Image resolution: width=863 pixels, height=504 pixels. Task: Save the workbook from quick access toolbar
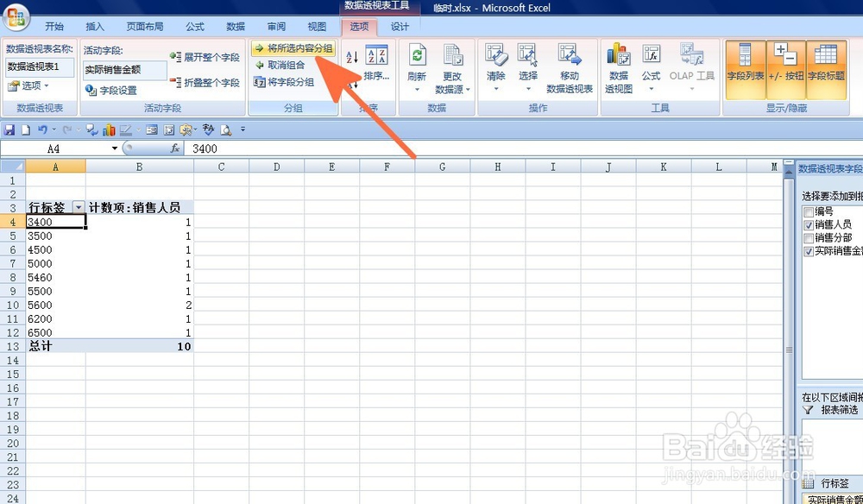point(9,129)
